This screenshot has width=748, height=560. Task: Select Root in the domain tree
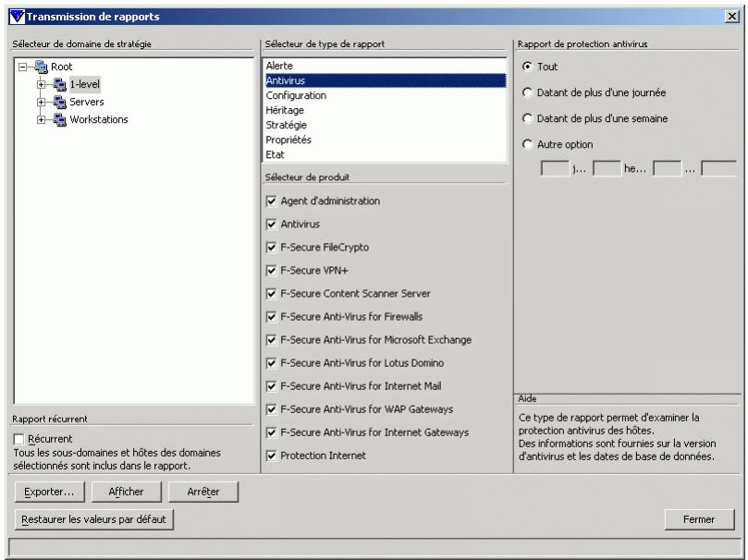[62, 67]
